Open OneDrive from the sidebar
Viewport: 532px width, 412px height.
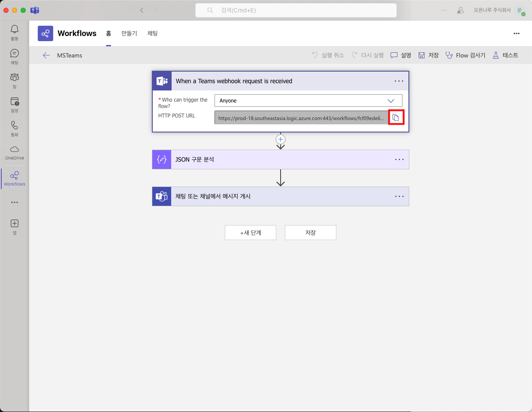(15, 152)
